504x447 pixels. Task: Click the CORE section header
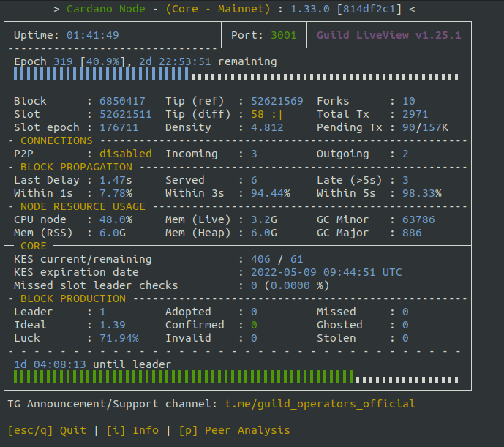tap(34, 246)
